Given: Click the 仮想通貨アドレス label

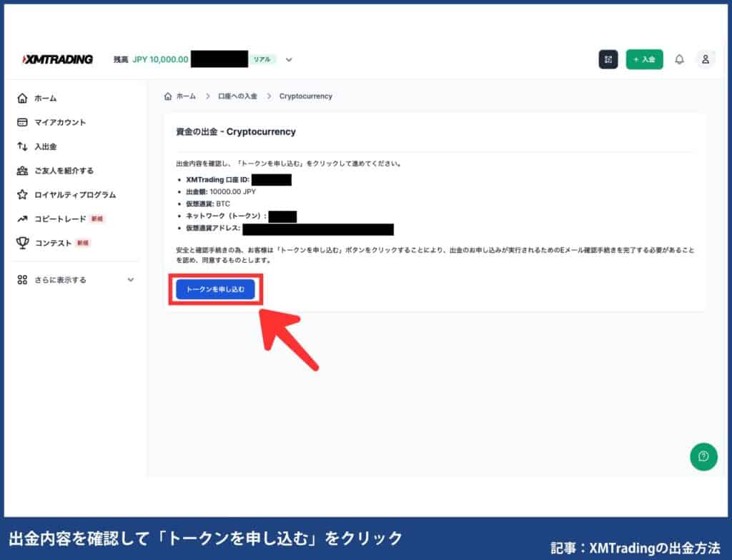Looking at the screenshot, I should (x=213, y=228).
